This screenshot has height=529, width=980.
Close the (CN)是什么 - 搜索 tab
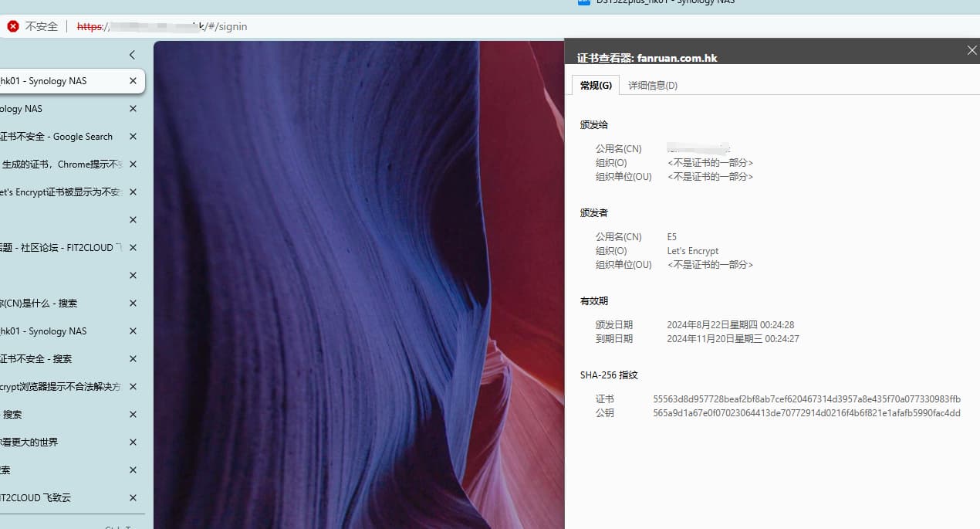point(133,303)
